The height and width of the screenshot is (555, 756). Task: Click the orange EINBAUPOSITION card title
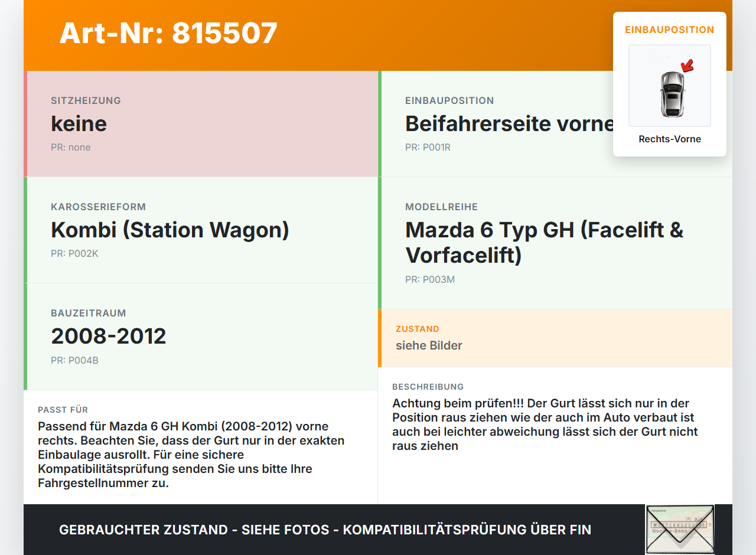coord(670,30)
